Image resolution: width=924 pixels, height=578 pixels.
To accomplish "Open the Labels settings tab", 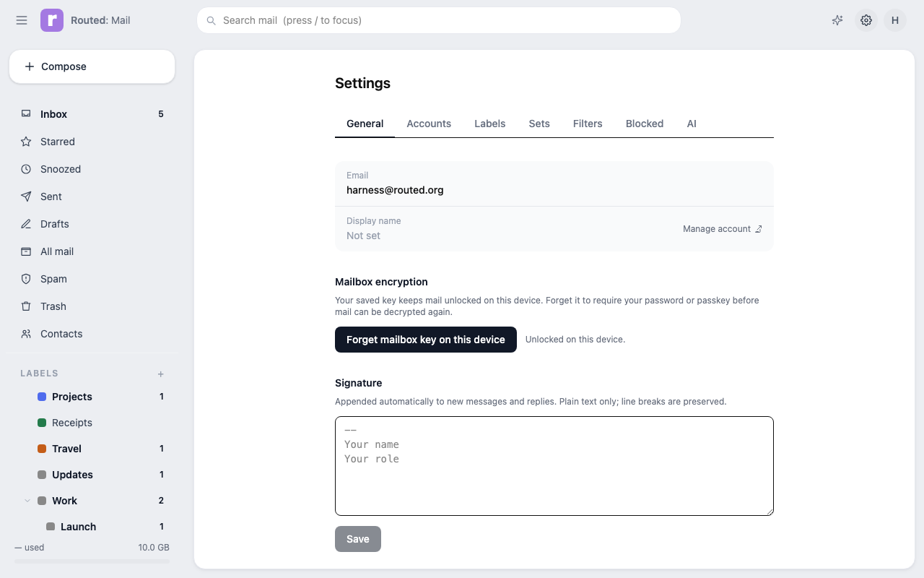I will click(x=489, y=124).
